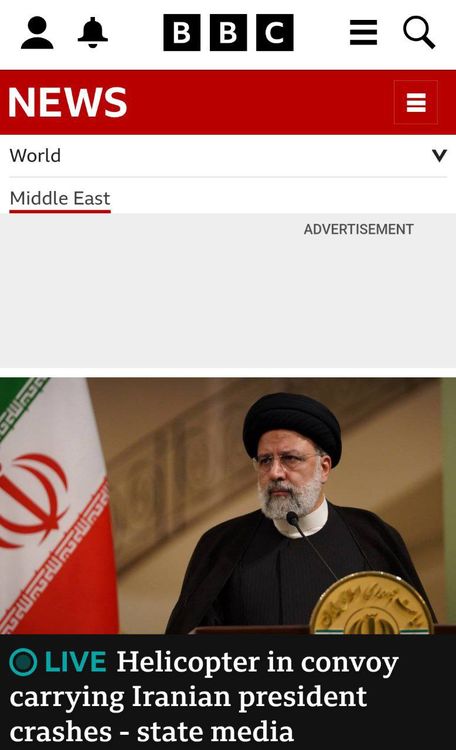The width and height of the screenshot is (456, 750).
Task: Go to the NEWS homepage heading
Action: [x=67, y=102]
